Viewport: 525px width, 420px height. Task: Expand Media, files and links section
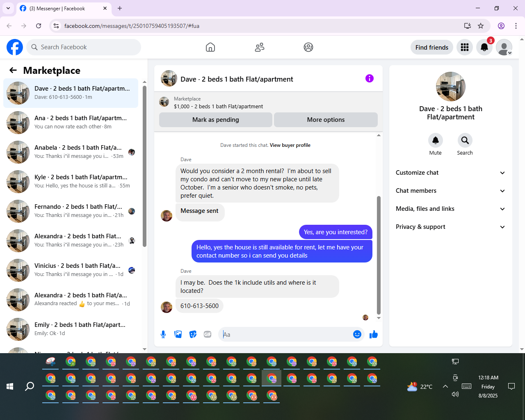(450, 209)
